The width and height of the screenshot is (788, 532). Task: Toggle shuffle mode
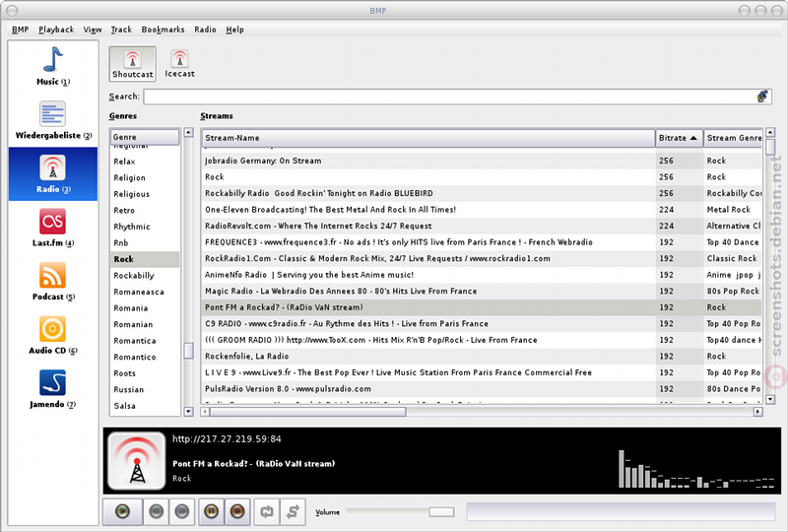[293, 512]
